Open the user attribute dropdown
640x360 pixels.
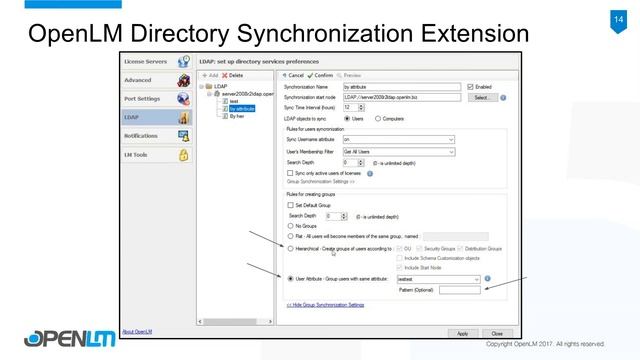[439, 279]
